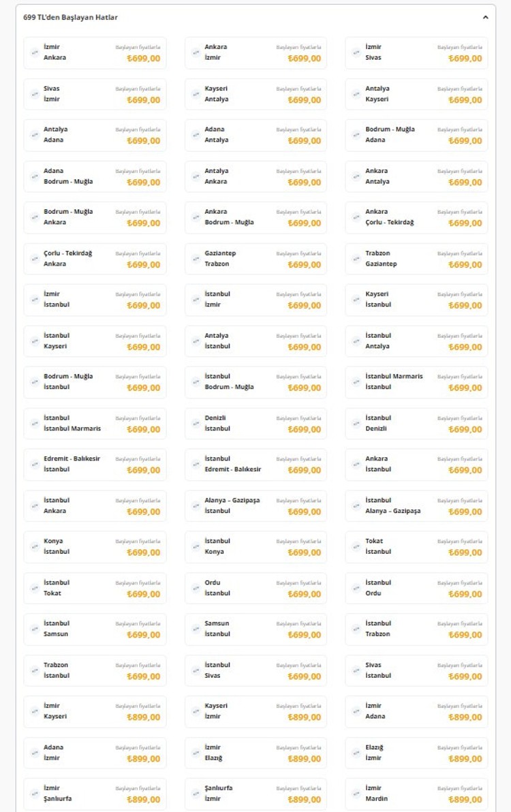The image size is (511, 812).
Task: Click the plane icon on İzmir–Ankara card
Action: click(35, 52)
